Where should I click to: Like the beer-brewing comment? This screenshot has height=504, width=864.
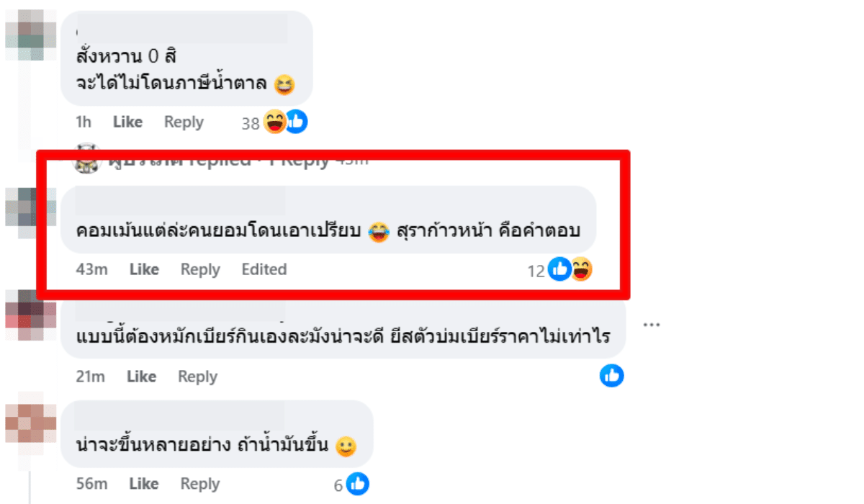click(141, 376)
